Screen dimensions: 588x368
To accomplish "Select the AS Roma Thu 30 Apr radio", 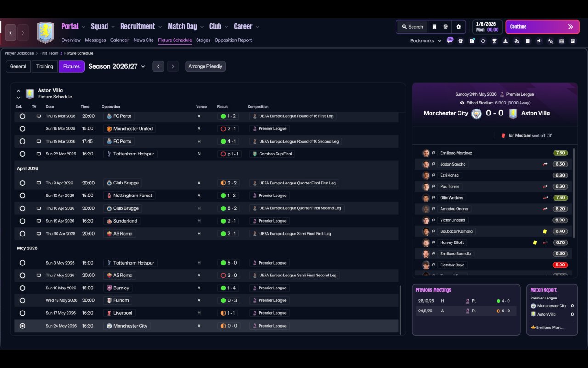I will (23, 234).
